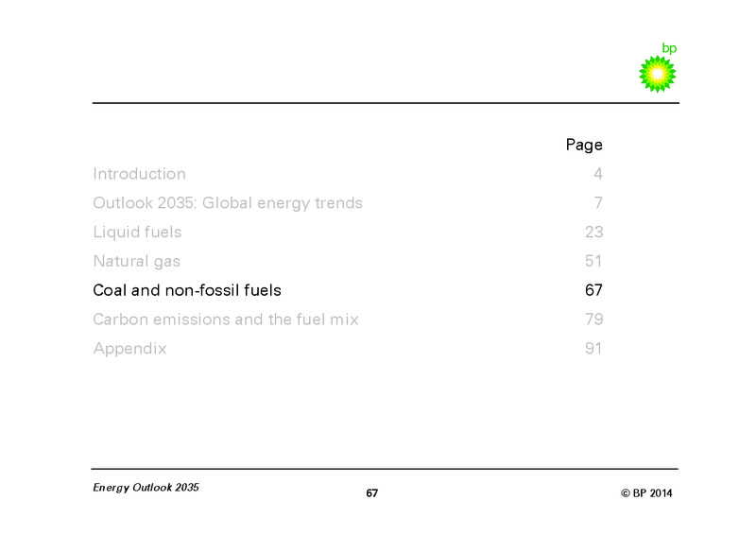756x535 pixels.
Task: Click page number 7 in contents
Action: click(598, 203)
